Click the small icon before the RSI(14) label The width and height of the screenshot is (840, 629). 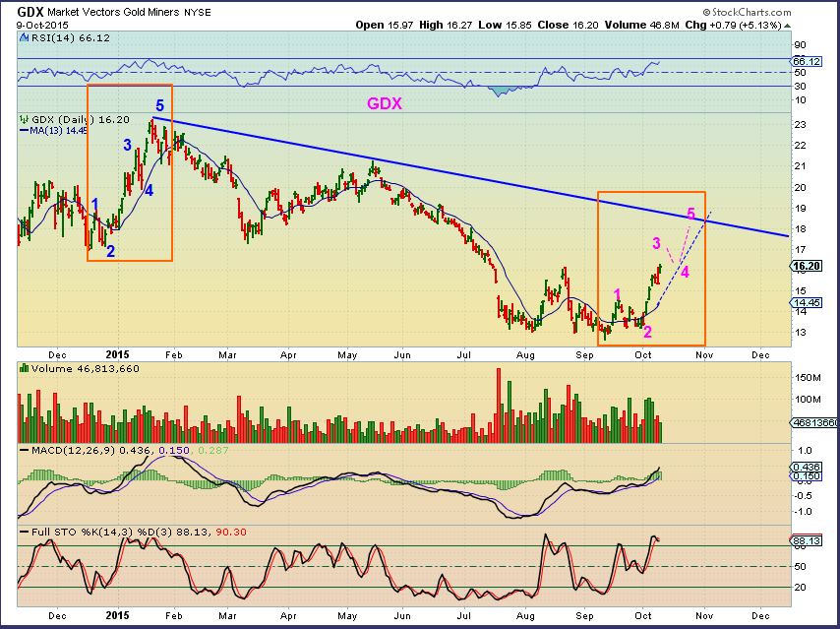click(x=24, y=37)
